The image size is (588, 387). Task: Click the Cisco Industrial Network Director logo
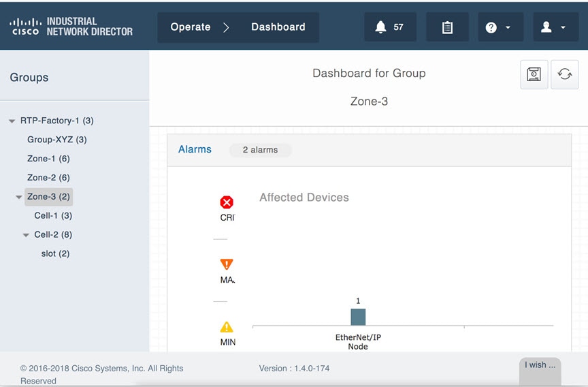pos(71,27)
